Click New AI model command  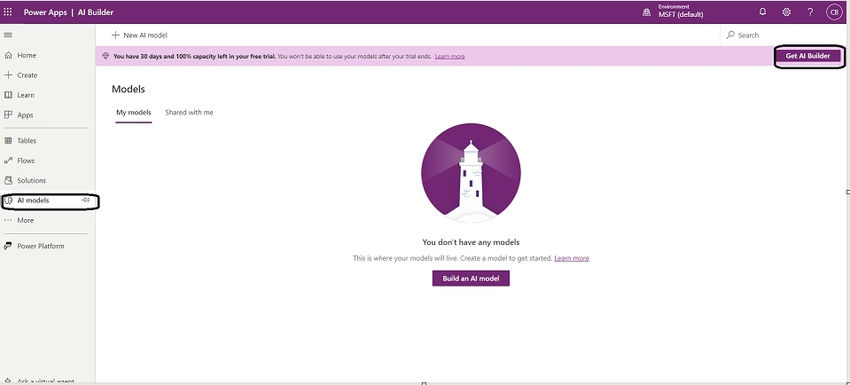(139, 35)
